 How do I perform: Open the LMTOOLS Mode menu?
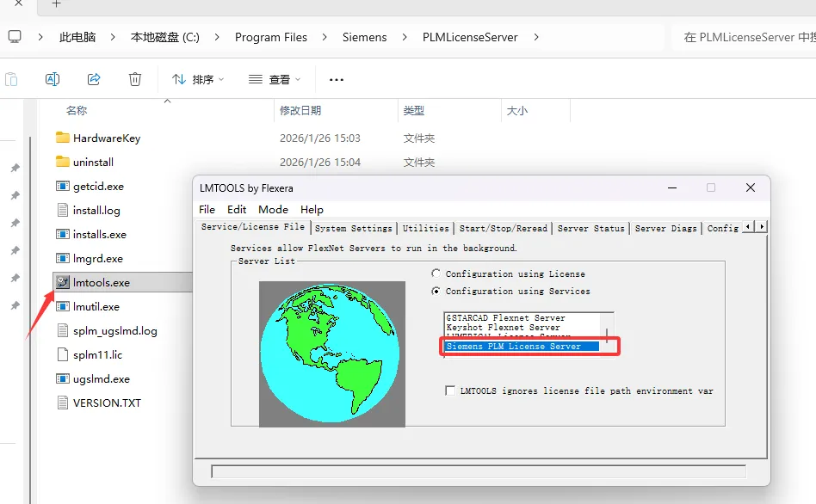273,209
